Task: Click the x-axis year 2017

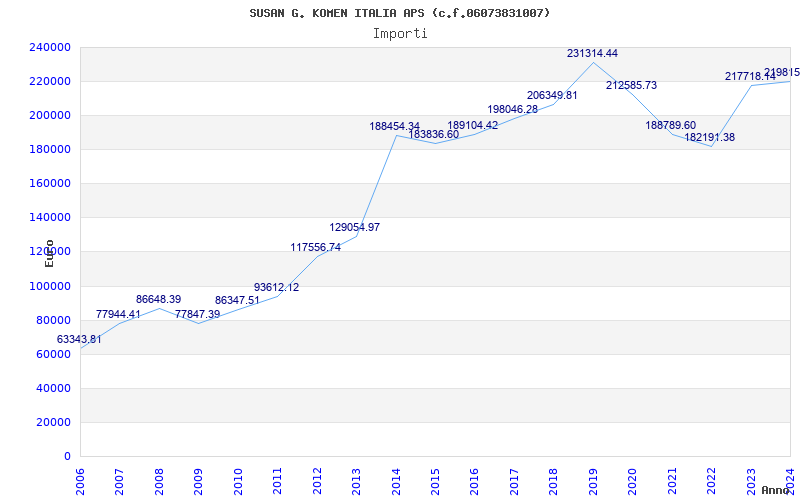Action: pos(514,482)
